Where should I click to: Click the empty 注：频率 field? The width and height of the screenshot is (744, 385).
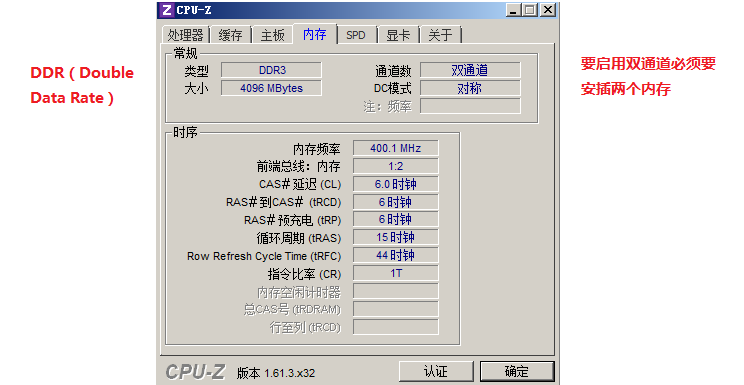pyautogui.click(x=470, y=106)
